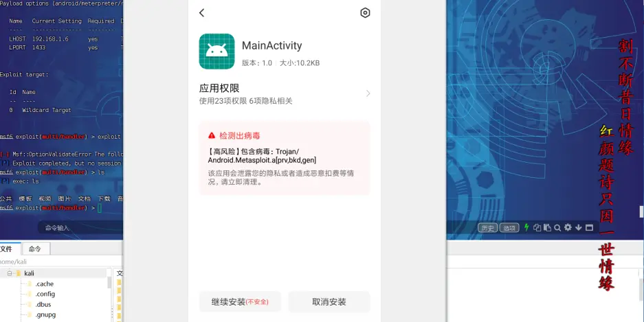
Task: Open the 选项 options button
Action: (509, 228)
